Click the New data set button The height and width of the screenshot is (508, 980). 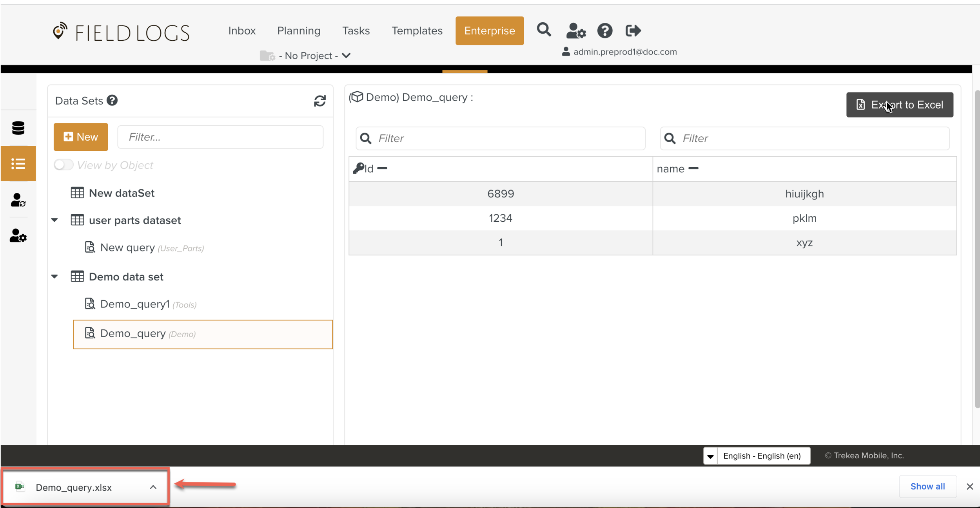(81, 137)
